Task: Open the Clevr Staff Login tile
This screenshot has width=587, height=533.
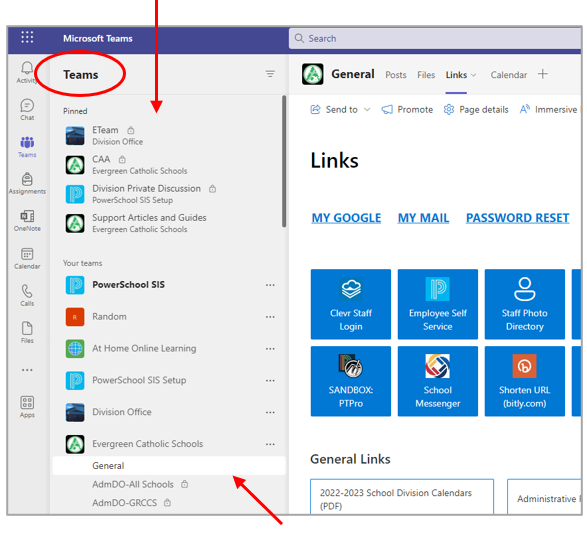Action: 351,304
